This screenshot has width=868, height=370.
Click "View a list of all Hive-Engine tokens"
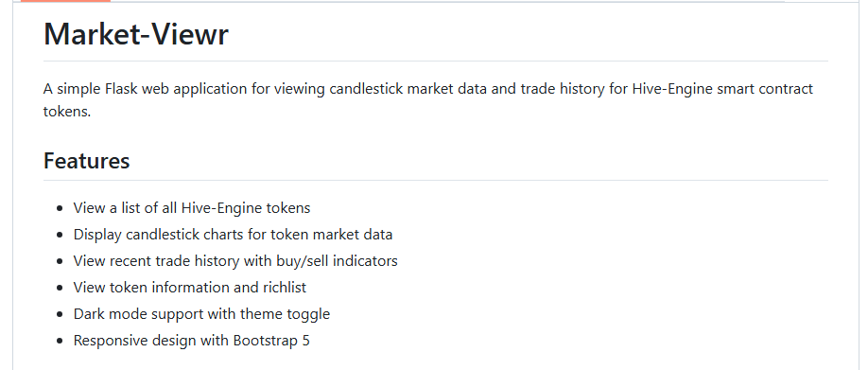point(192,207)
